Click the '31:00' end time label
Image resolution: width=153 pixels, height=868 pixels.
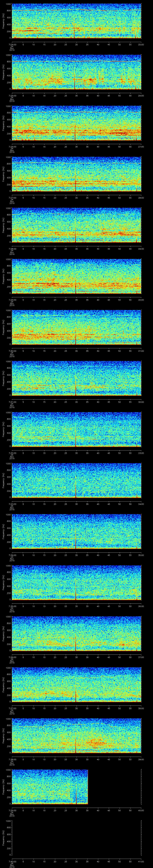pos(141,351)
